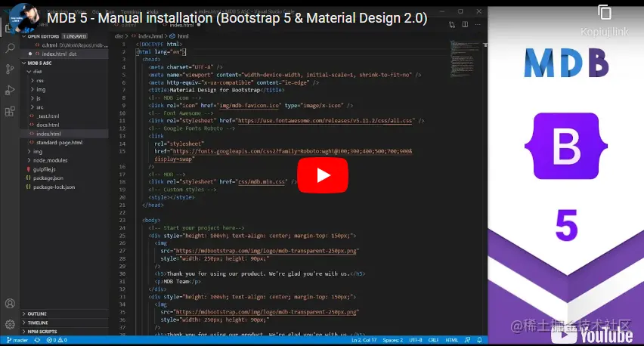Click Spaces: 2 indentation setting
Screen dimensions: 644x346
(392, 340)
